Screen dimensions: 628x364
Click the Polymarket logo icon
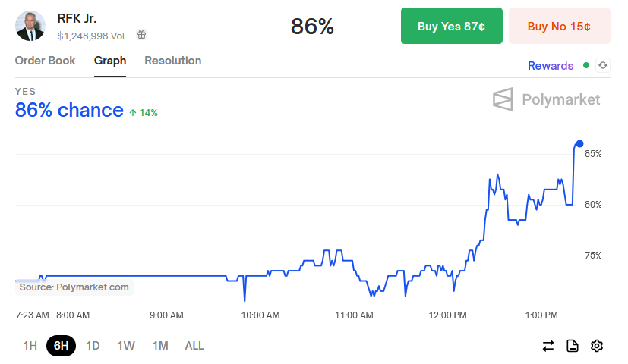click(503, 99)
